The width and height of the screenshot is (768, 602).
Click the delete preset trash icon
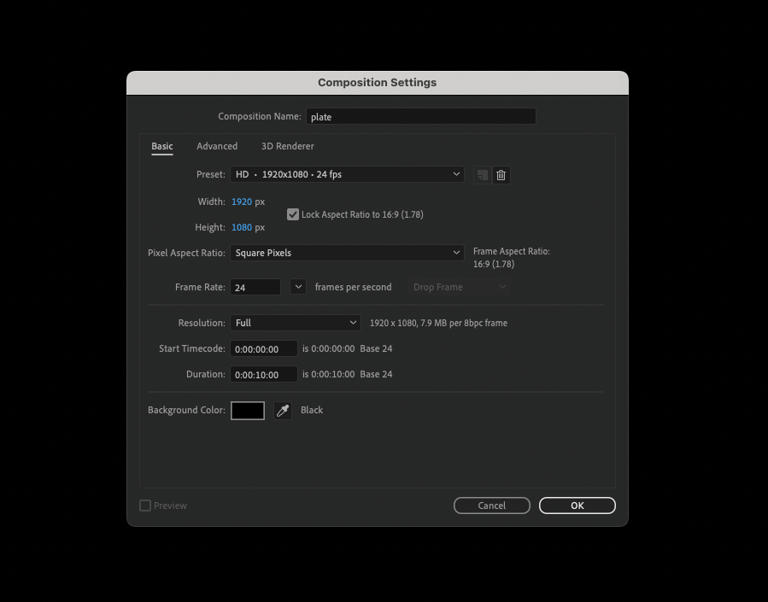pos(501,175)
